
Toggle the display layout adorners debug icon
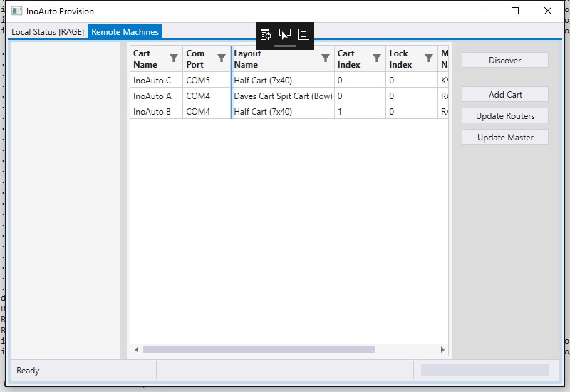click(x=304, y=34)
